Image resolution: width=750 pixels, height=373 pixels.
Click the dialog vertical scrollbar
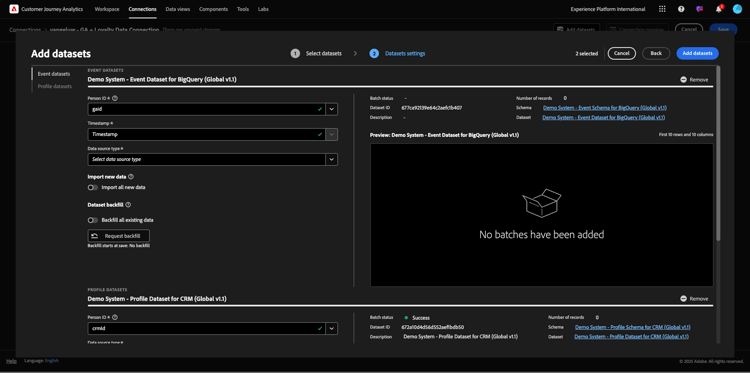[x=718, y=153]
